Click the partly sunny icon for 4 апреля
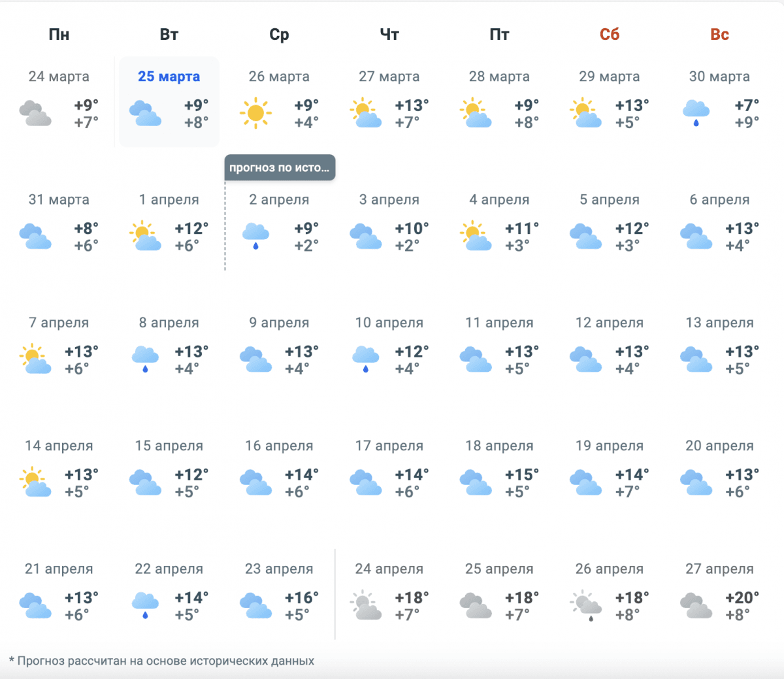This screenshot has width=784, height=679. click(x=476, y=236)
